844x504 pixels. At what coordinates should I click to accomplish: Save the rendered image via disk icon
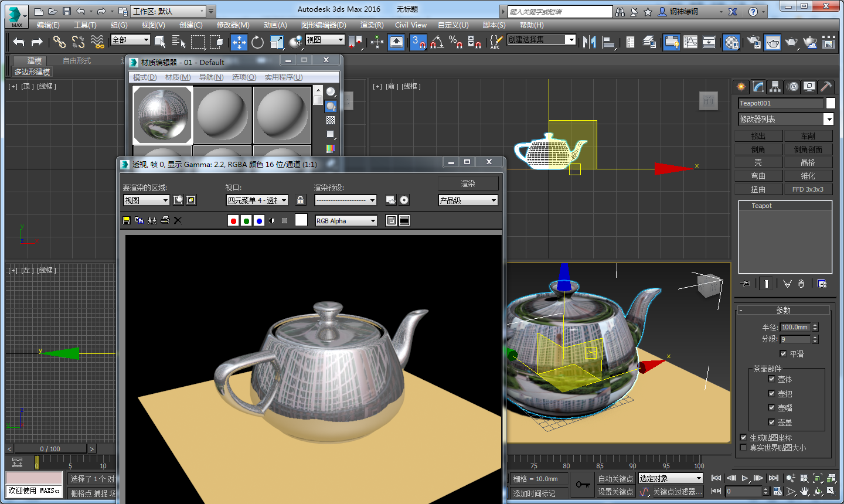point(127,220)
